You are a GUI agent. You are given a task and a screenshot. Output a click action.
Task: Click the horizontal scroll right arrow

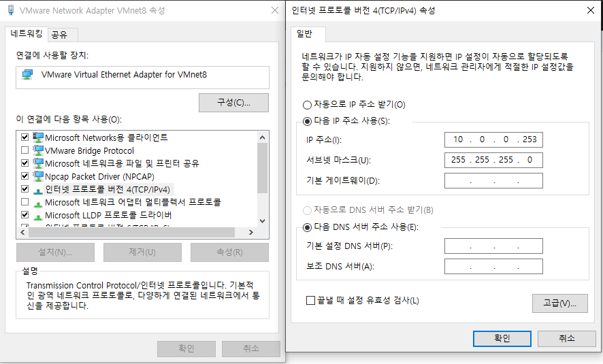[251, 232]
